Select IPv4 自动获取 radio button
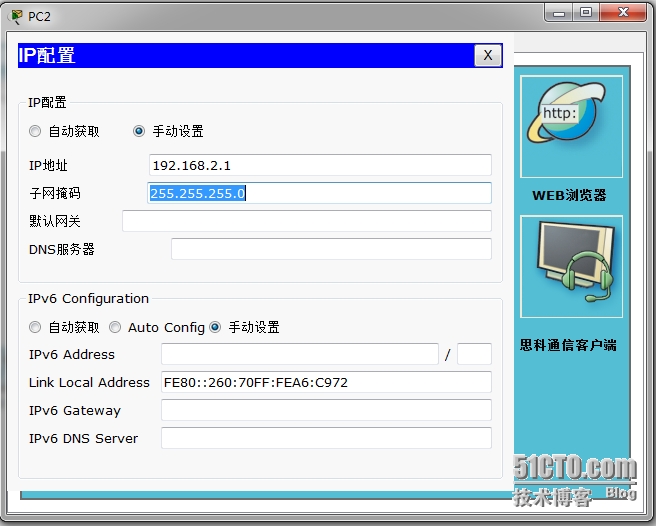 click(35, 131)
